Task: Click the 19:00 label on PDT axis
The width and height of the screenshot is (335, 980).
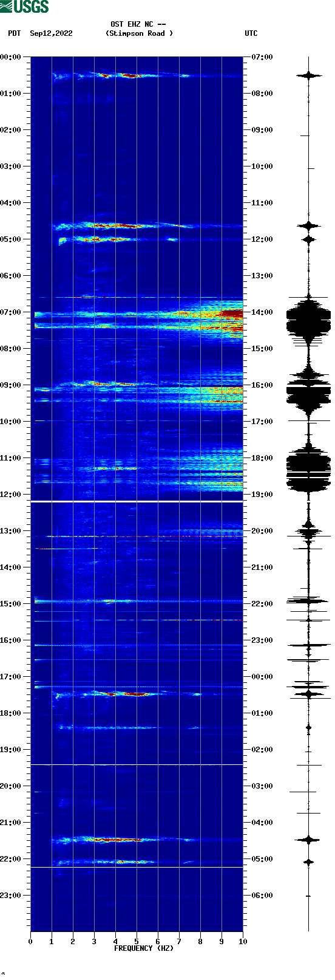Action: coord(10,750)
